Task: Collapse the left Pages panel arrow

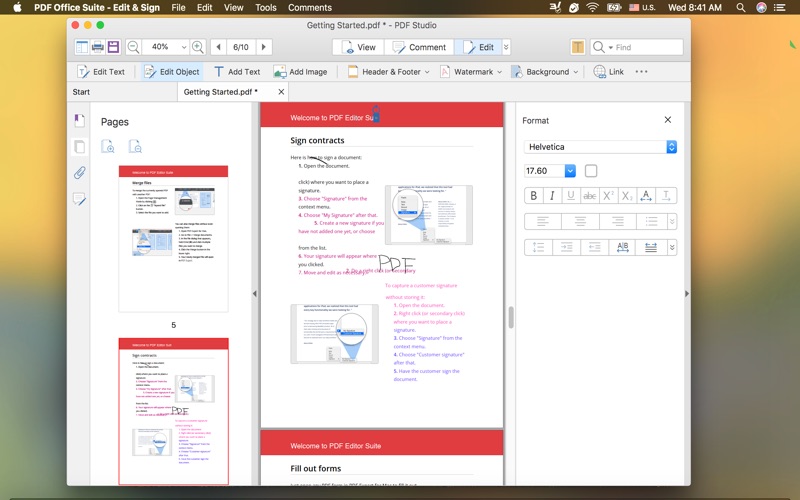Action: click(255, 293)
